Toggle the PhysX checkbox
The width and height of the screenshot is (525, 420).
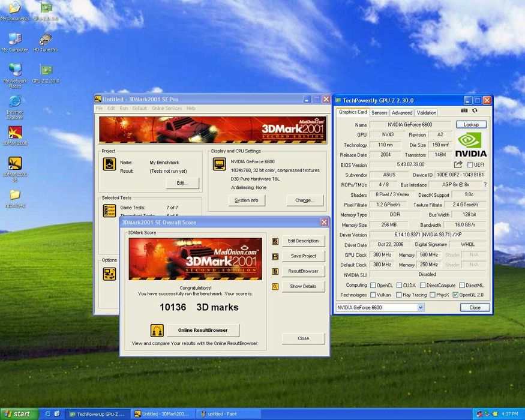[x=432, y=295]
